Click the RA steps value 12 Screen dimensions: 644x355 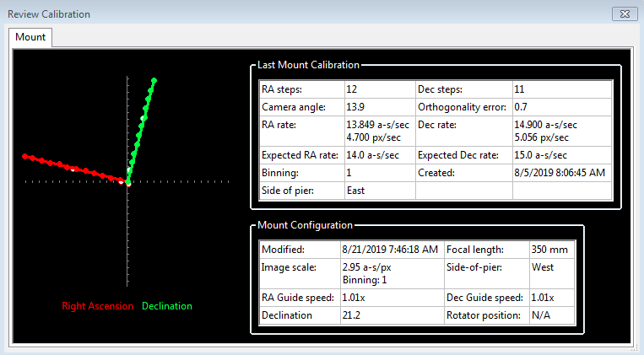[x=352, y=89]
